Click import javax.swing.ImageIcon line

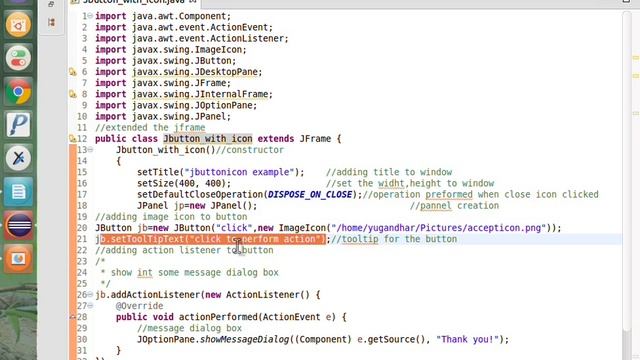pos(171,50)
